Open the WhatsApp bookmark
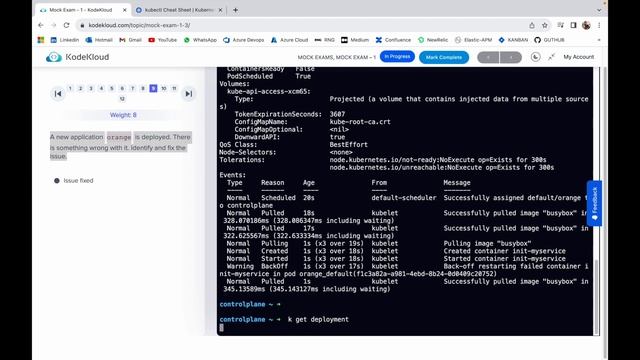640x360 pixels. 200,40
